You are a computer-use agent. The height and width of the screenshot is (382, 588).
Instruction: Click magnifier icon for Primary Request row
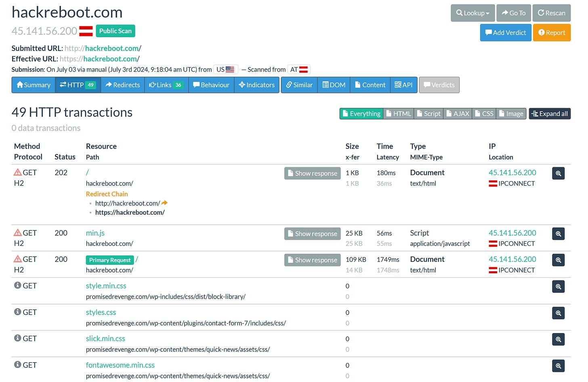click(558, 260)
